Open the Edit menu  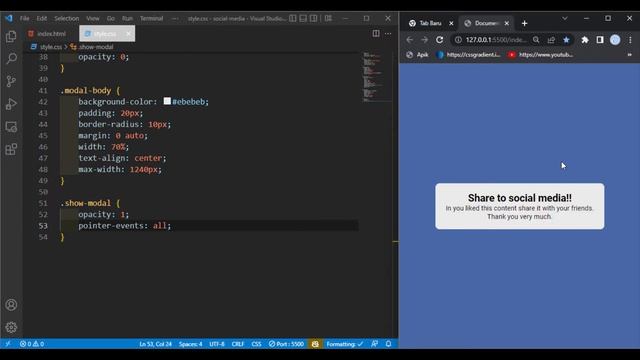(42, 18)
